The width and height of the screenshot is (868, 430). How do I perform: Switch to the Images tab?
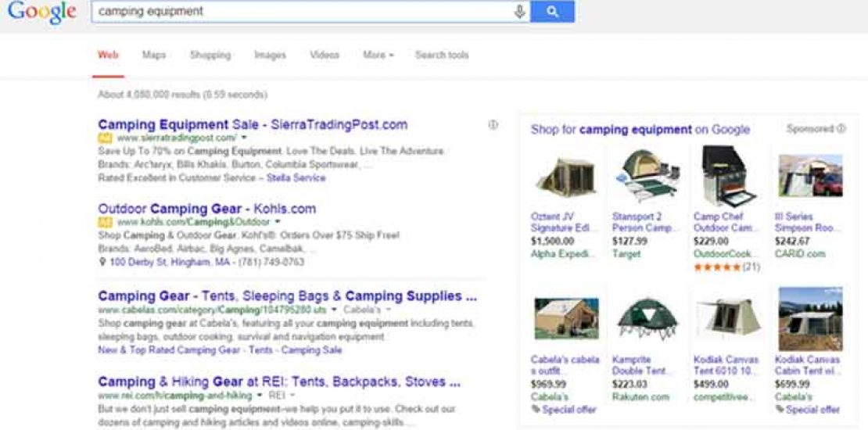270,56
